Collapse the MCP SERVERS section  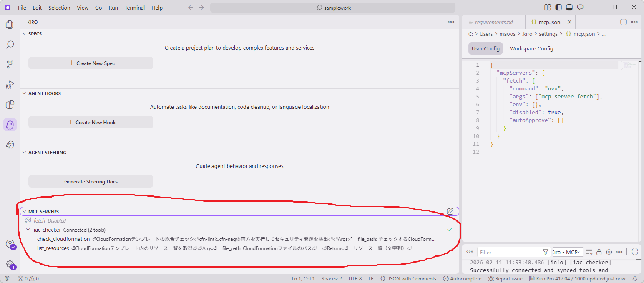tap(24, 212)
